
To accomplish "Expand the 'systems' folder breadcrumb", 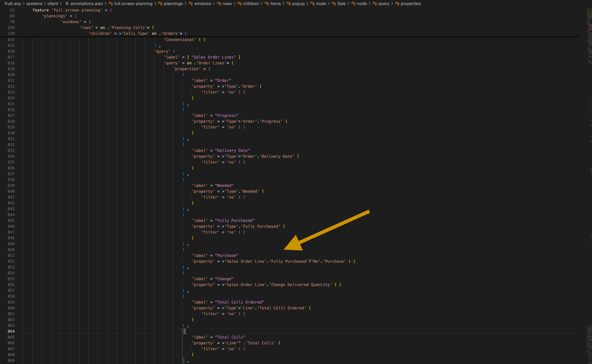I will tap(34, 4).
